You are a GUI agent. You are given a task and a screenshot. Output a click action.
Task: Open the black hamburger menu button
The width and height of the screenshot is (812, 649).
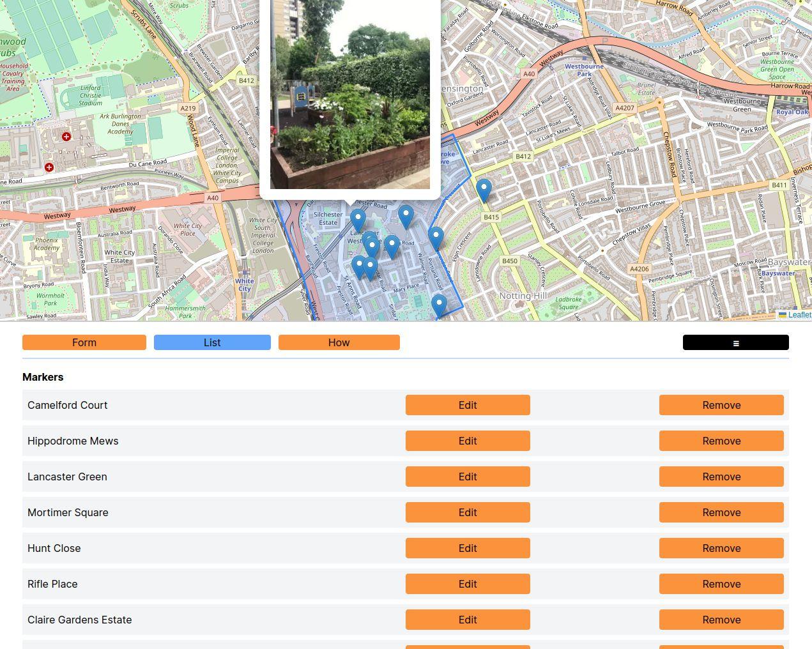pos(736,342)
